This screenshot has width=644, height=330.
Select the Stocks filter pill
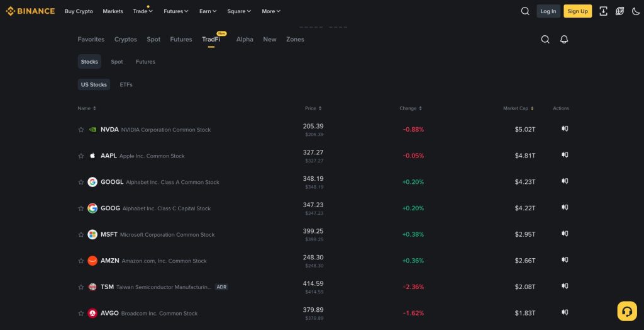[x=89, y=62]
